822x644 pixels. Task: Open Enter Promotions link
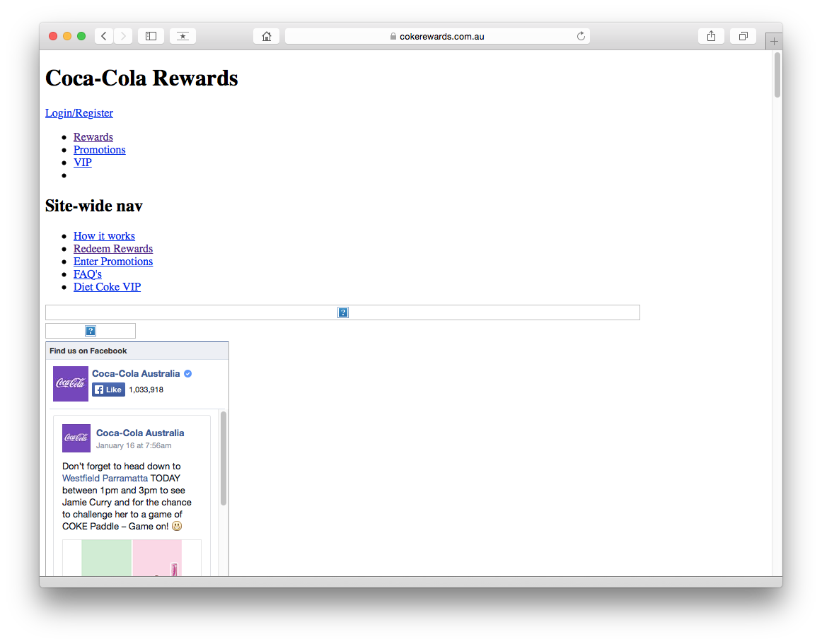(x=113, y=261)
